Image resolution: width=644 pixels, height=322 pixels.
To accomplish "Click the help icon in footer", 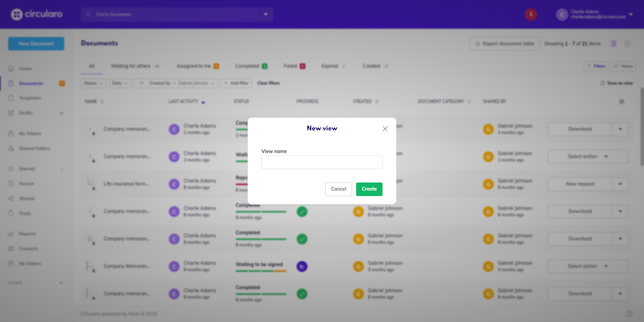I will pyautogui.click(x=629, y=314).
